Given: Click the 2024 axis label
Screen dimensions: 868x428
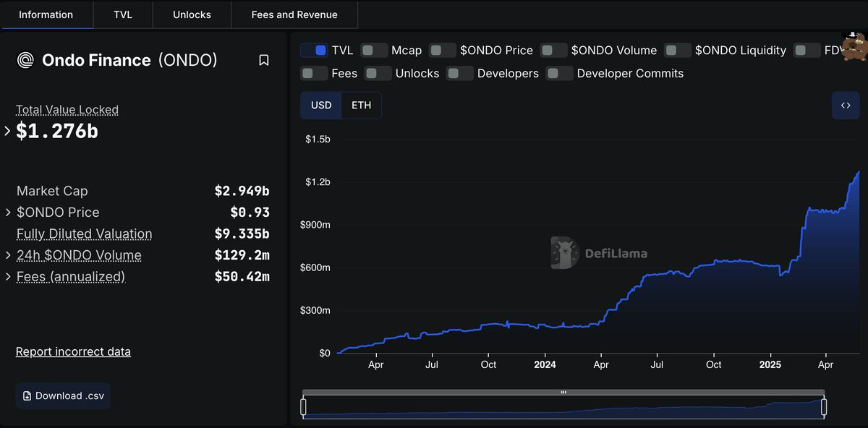Looking at the screenshot, I should [545, 365].
